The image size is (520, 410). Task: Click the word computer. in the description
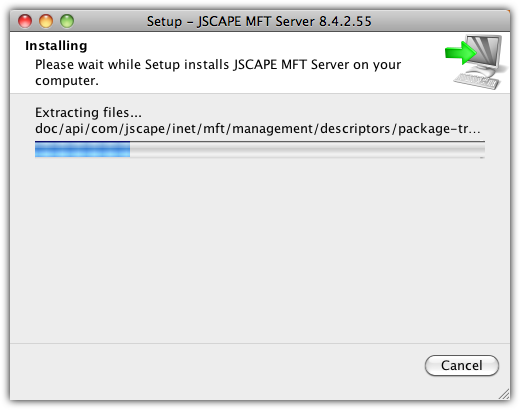(x=67, y=81)
